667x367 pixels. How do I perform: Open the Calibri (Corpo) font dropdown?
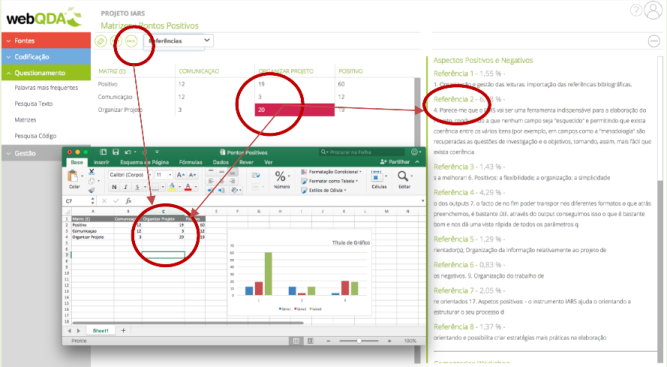coord(129,175)
